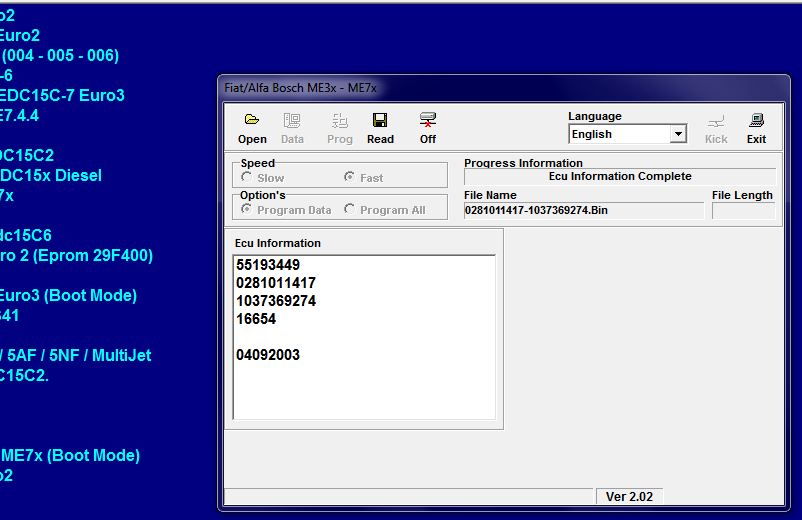802x520 pixels.
Task: Select the 55193449 Ecu Information line
Action: point(268,265)
